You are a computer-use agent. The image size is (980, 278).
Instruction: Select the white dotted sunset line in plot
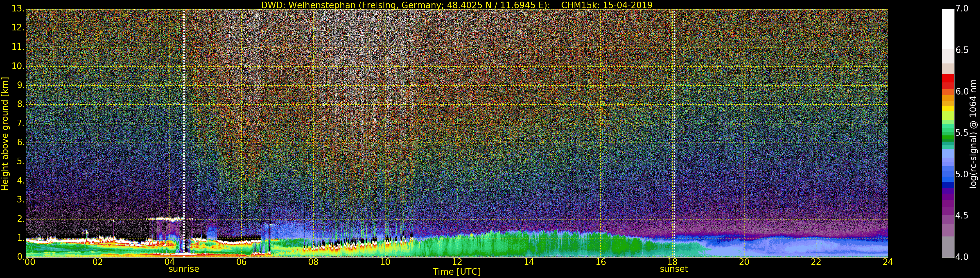tap(674, 133)
